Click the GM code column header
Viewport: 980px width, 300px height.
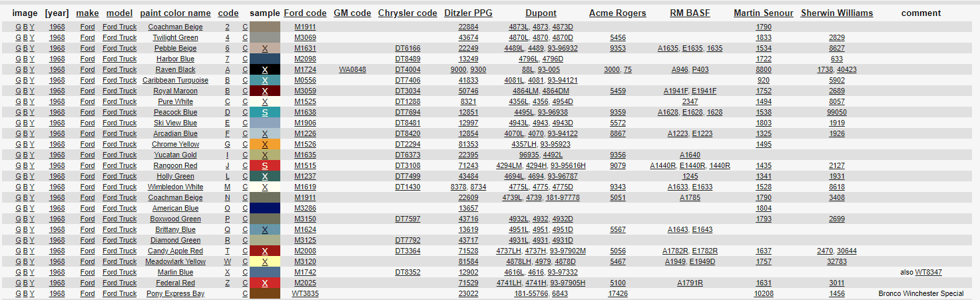click(x=352, y=13)
